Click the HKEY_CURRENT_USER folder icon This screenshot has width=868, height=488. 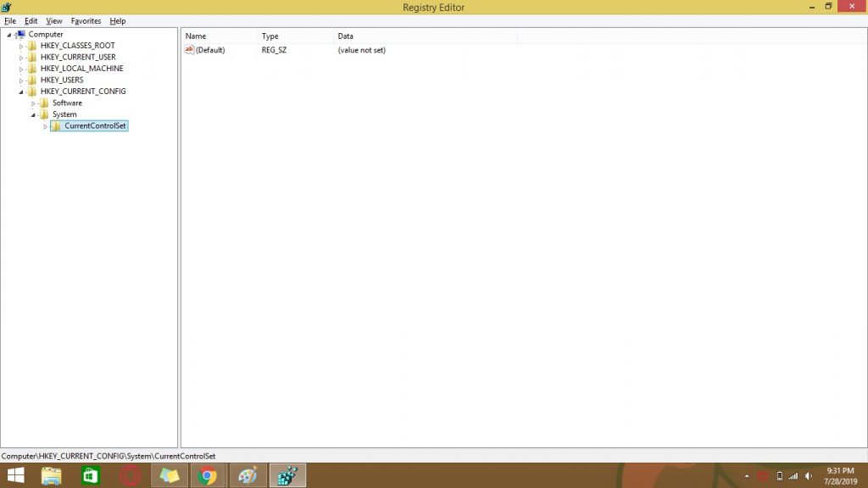coord(32,57)
